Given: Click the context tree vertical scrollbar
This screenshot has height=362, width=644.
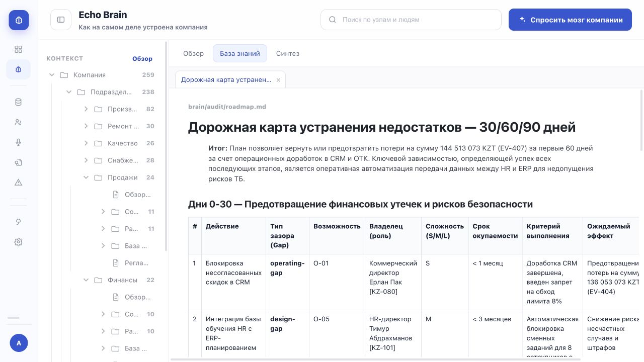Looking at the screenshot, I should pos(167,146).
